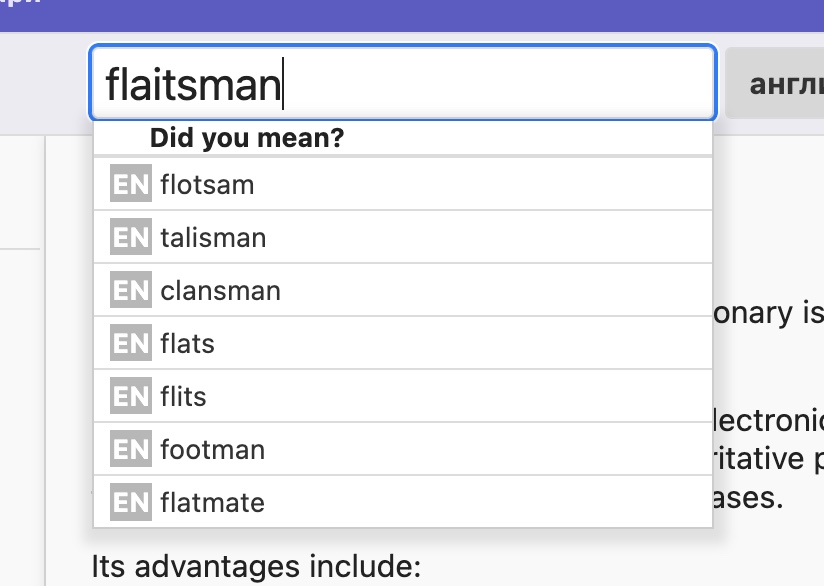Select the footman suggestion

[x=403, y=449]
